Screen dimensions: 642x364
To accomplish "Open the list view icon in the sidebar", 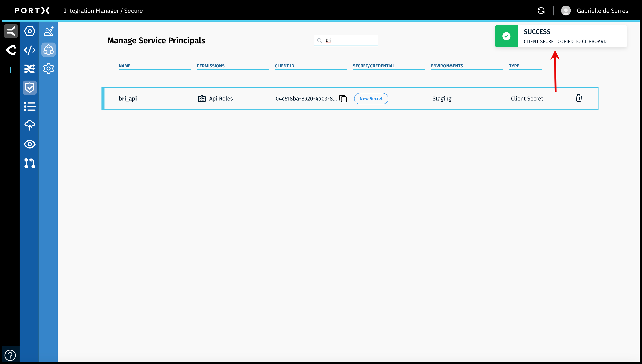I will pos(30,107).
